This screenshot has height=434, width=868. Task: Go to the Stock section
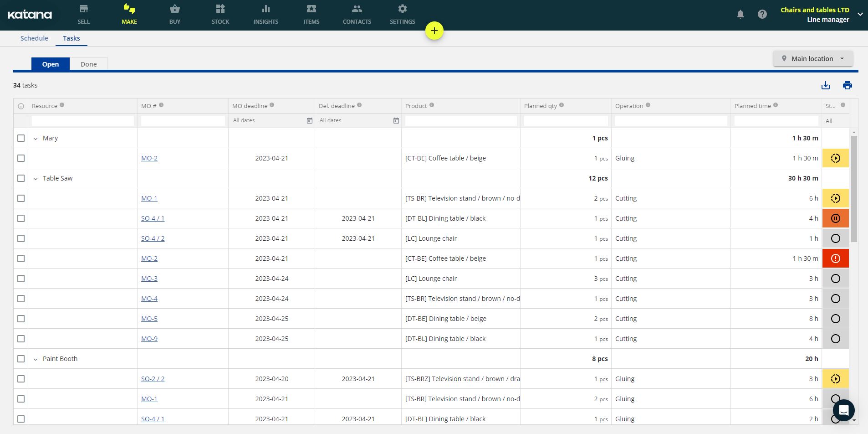coord(220,15)
